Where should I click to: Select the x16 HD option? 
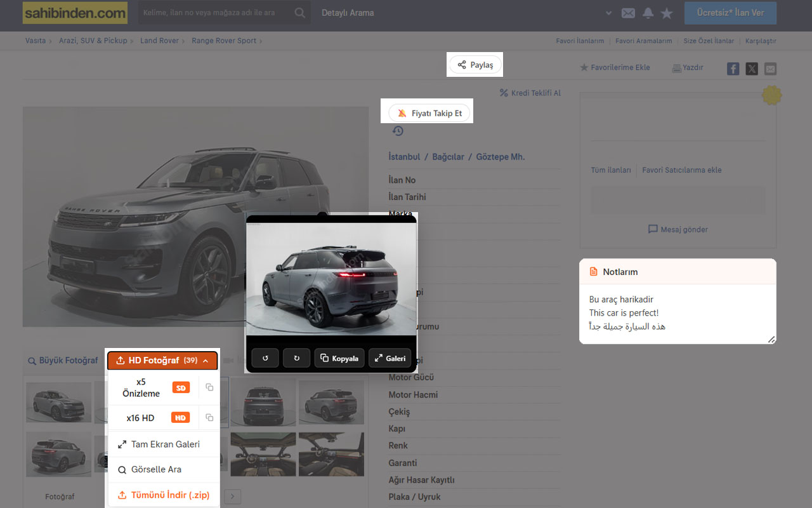point(153,418)
